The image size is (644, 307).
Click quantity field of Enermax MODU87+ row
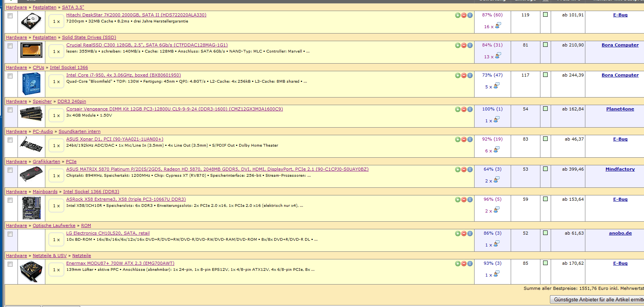point(56,270)
